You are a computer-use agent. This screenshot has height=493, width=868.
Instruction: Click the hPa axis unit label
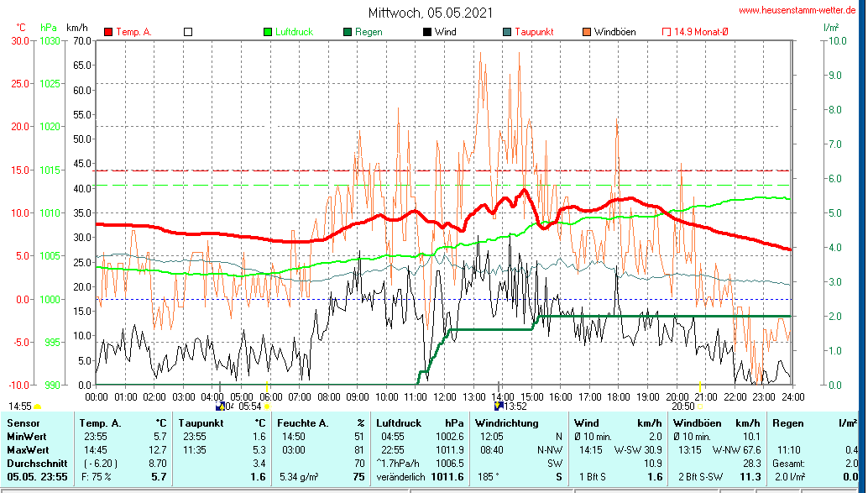pyautogui.click(x=48, y=27)
